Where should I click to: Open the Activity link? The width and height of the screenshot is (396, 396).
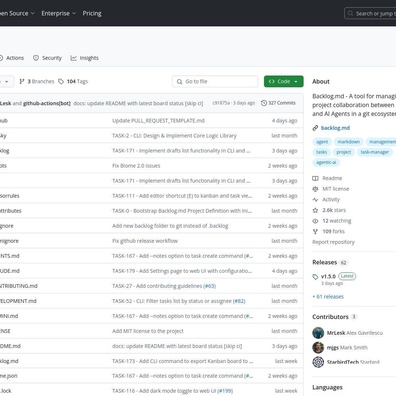click(331, 200)
